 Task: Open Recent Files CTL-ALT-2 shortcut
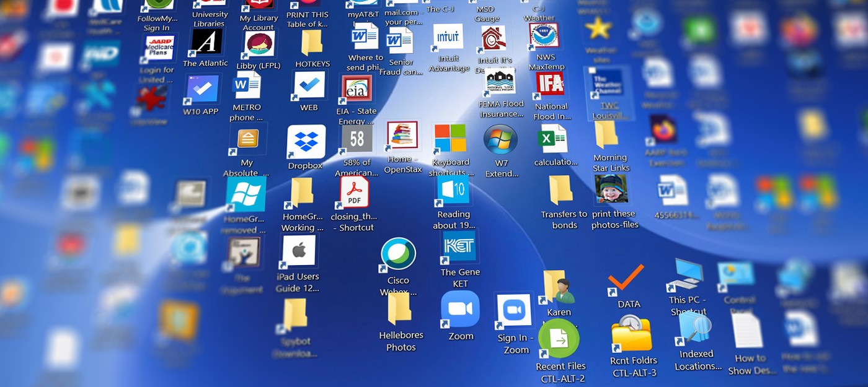click(x=558, y=339)
